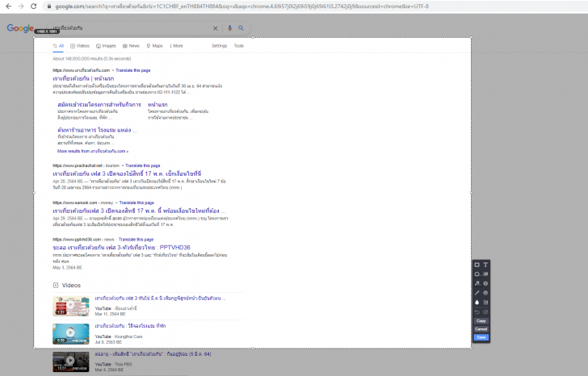The height and width of the screenshot is (376, 588).
Task: Translate the prachachat.net result page
Action: pos(143,165)
